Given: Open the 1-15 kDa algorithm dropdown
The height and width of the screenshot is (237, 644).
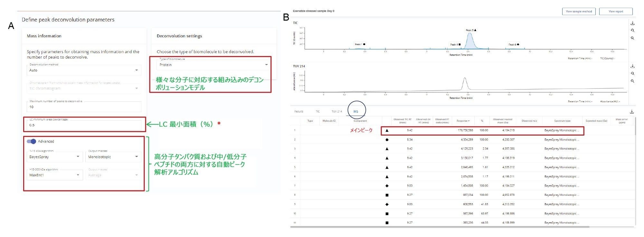Looking at the screenshot, I should [54, 157].
